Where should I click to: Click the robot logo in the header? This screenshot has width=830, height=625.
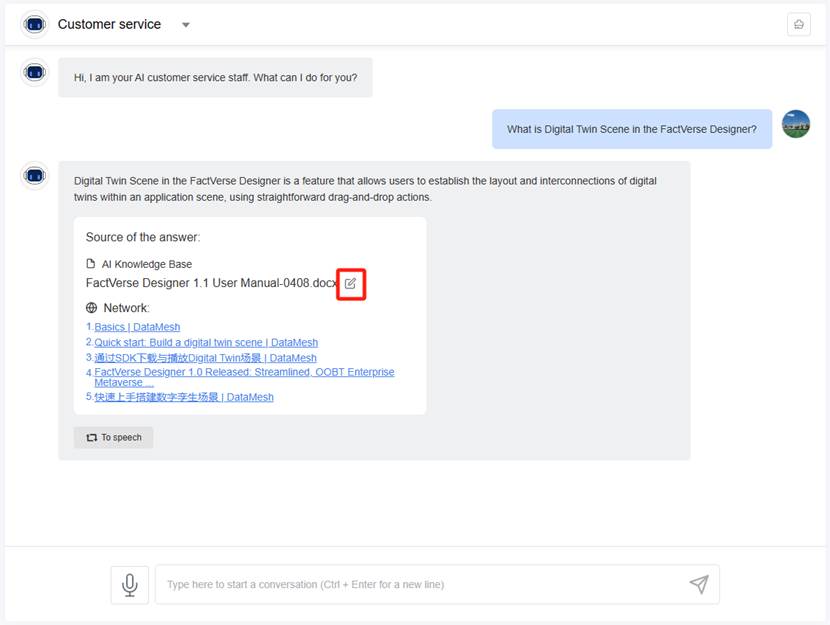pos(34,25)
